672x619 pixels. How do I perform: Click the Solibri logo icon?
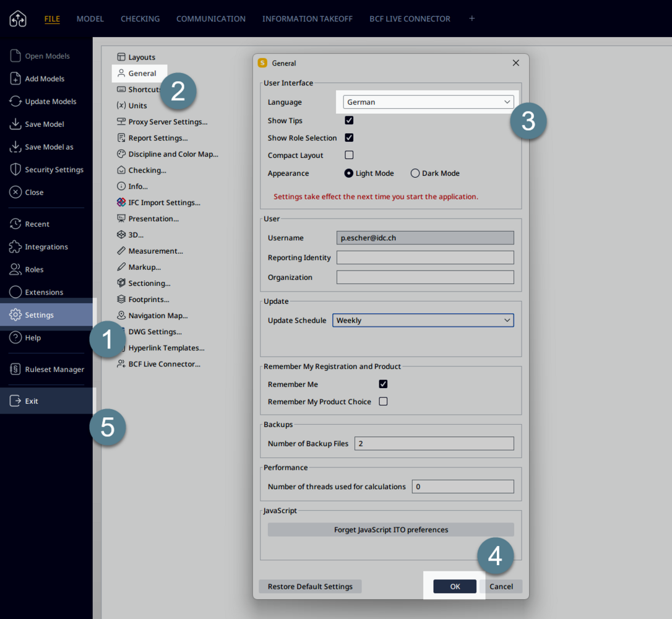(x=17, y=19)
